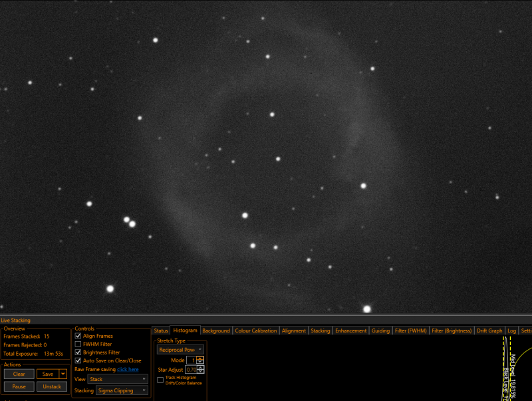Click the 'Frames Stacked: 15' text

click(x=27, y=336)
